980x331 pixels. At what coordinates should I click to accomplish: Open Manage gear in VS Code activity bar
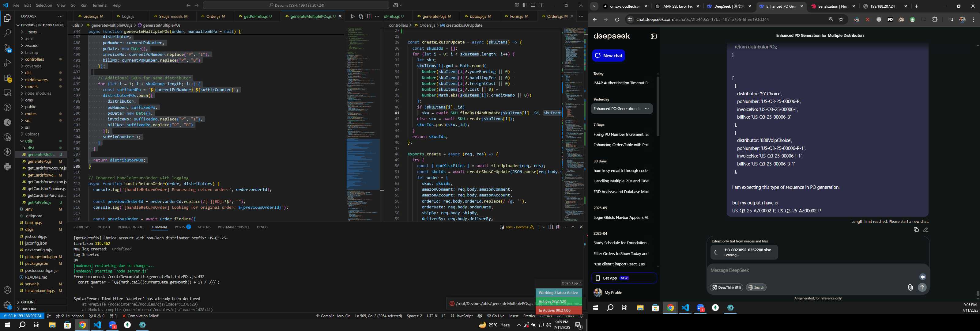pyautogui.click(x=7, y=305)
